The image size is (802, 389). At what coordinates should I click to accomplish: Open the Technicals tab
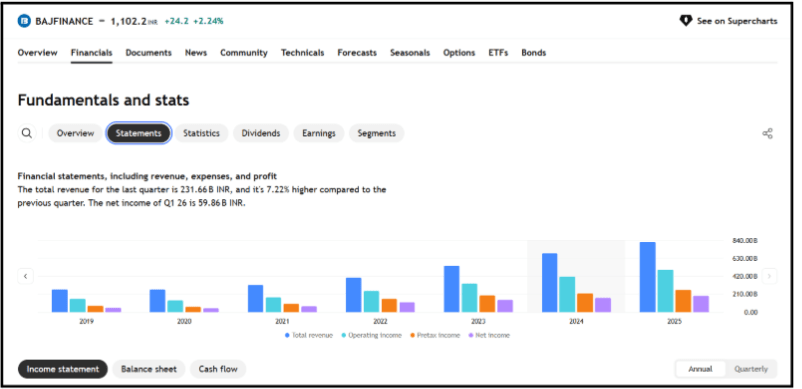302,53
